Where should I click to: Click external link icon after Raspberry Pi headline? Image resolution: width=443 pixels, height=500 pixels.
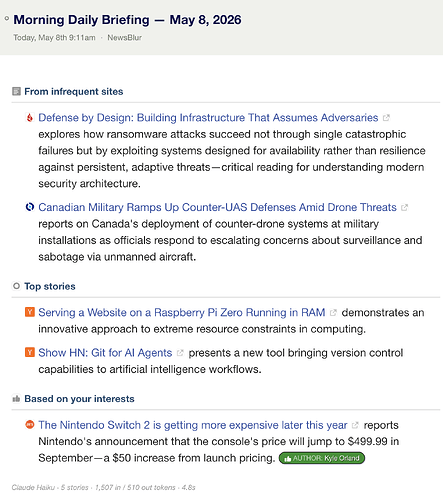pos(333,313)
